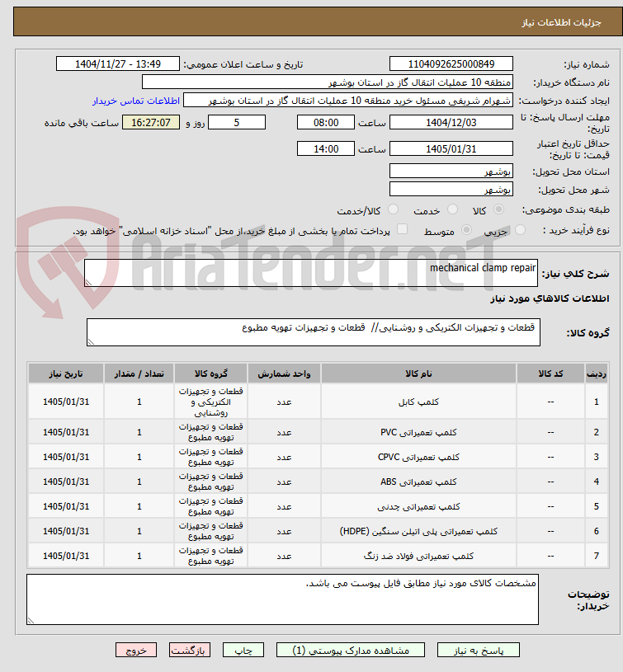Click the کلمپ تعمیراتی PVC row
The width and height of the screenshot is (623, 672).
pos(318,432)
